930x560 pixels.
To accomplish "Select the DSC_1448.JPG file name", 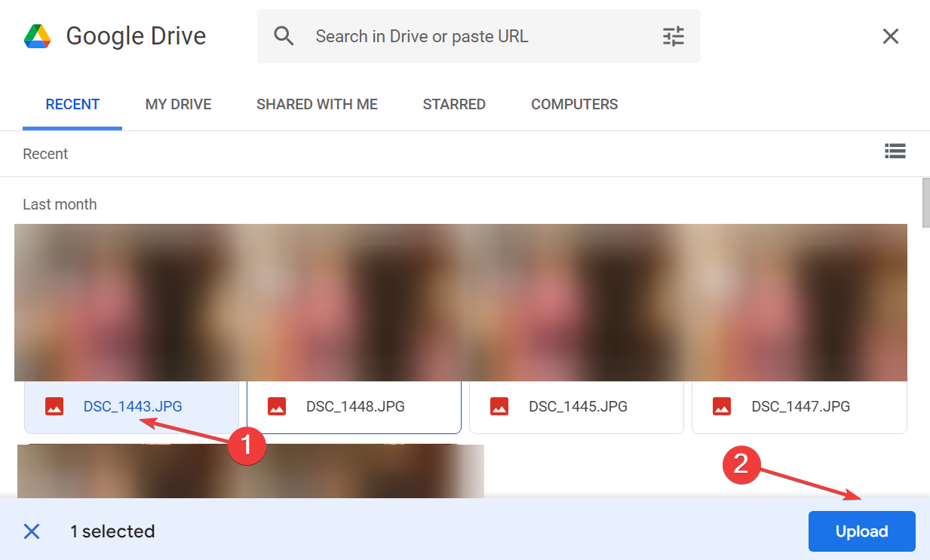I will pyautogui.click(x=355, y=406).
